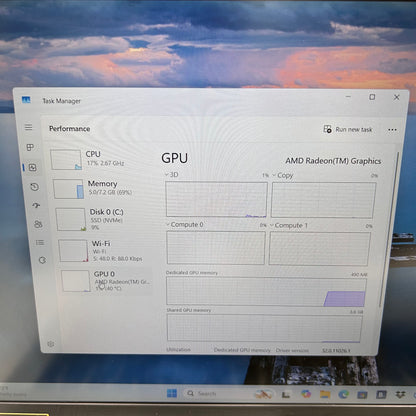Viewport: 416px width, 416px height.
Task: Click the Task Manager title bar icon
Action: pos(26,100)
